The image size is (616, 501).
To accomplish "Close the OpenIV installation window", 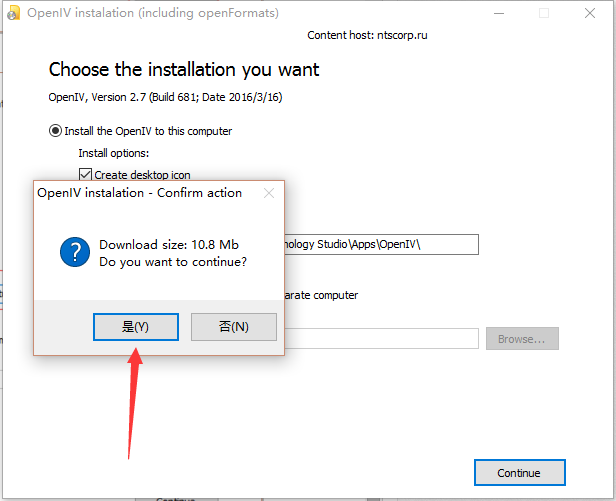I will click(x=590, y=13).
